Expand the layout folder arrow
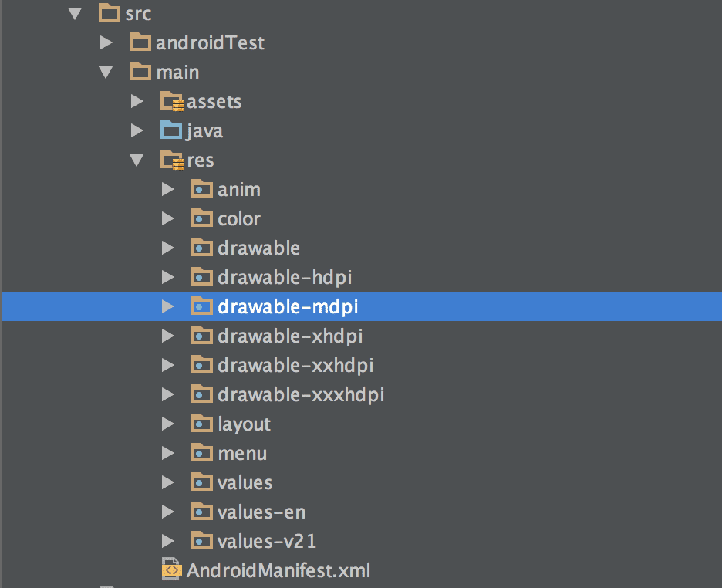This screenshot has height=588, width=722. [x=167, y=424]
